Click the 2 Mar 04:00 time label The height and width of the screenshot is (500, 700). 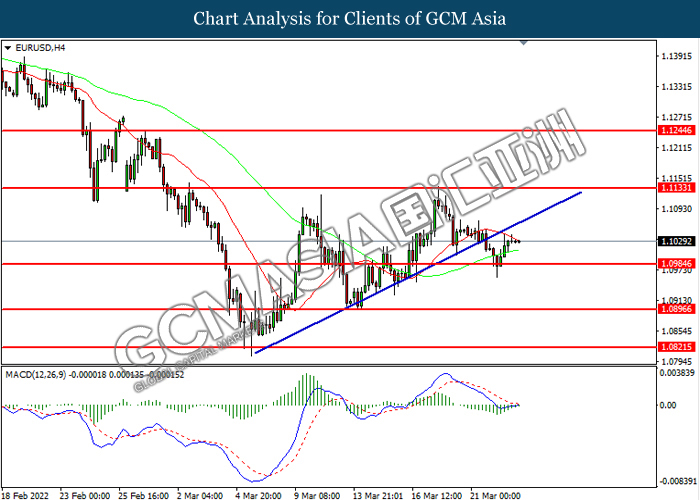(200, 496)
